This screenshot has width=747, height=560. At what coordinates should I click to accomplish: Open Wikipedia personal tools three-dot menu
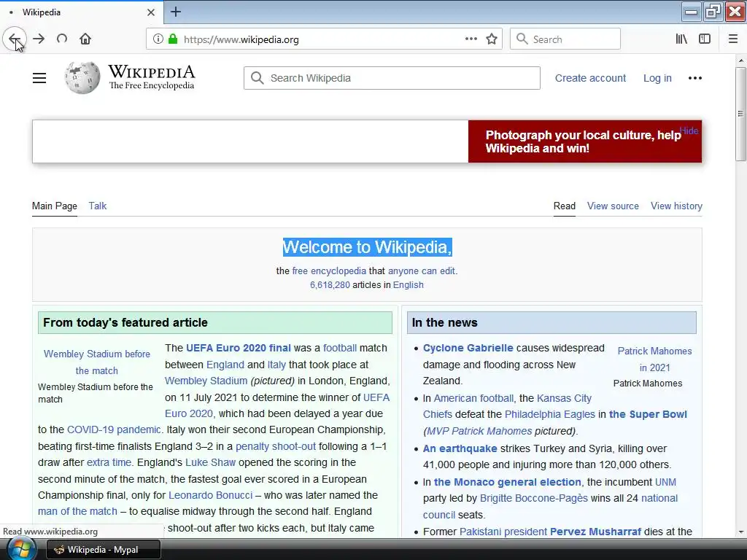pos(695,78)
